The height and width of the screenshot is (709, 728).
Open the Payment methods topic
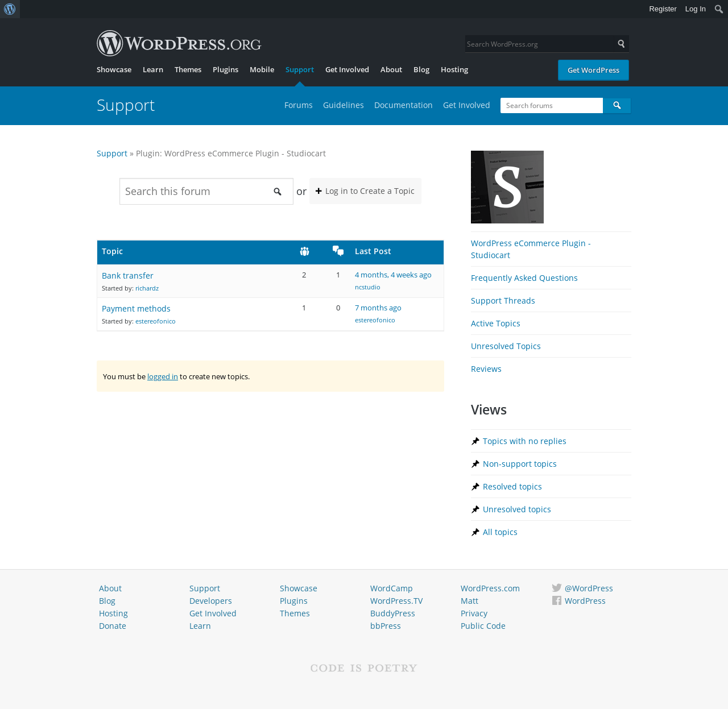[x=136, y=309]
